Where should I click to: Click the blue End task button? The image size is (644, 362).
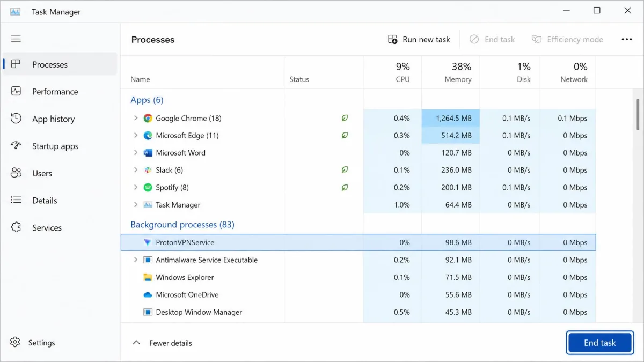[x=599, y=343]
